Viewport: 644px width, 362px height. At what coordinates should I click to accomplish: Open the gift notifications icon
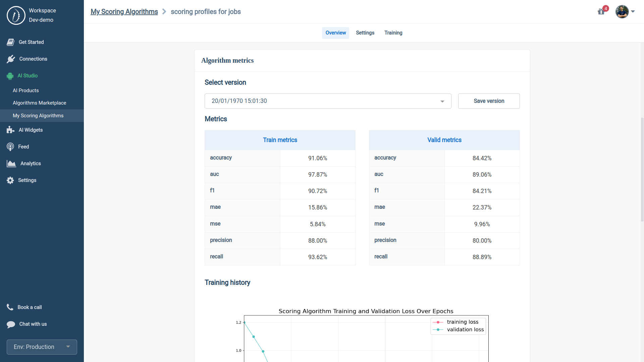[x=601, y=12]
